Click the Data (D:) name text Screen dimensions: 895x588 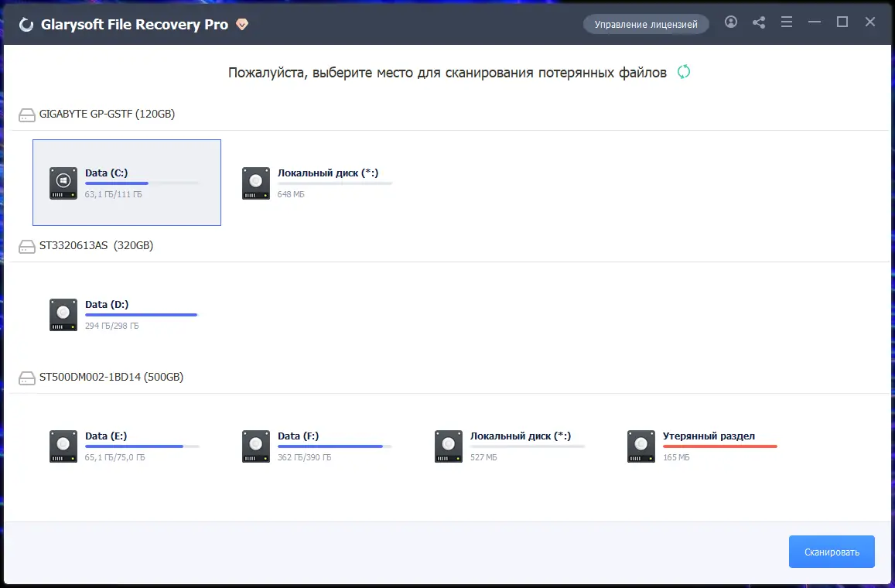pos(107,304)
